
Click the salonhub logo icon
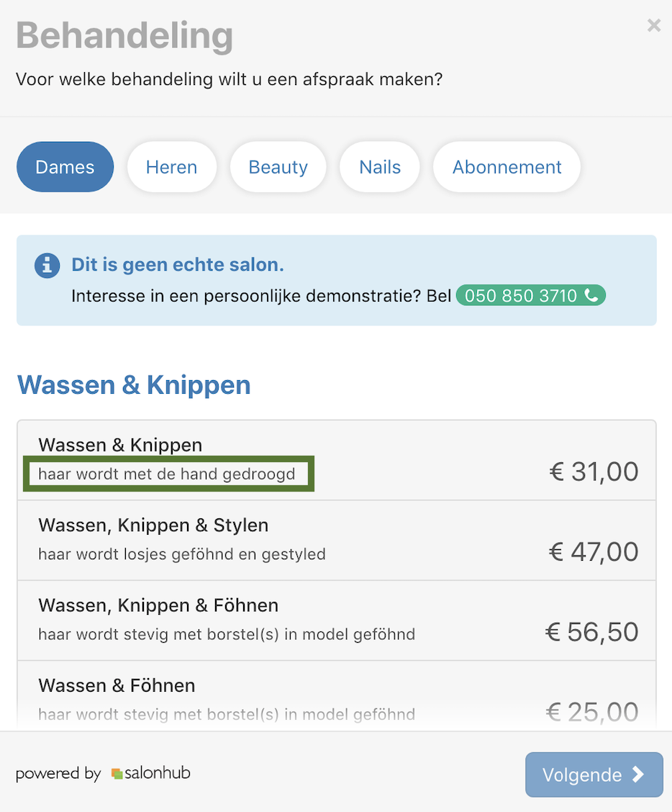pos(117,773)
